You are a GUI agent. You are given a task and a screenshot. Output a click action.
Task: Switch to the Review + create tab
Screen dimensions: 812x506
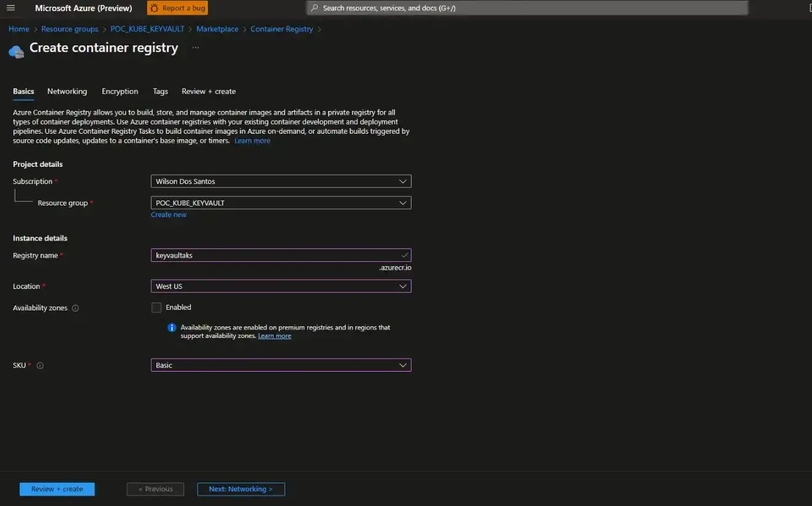pos(209,91)
